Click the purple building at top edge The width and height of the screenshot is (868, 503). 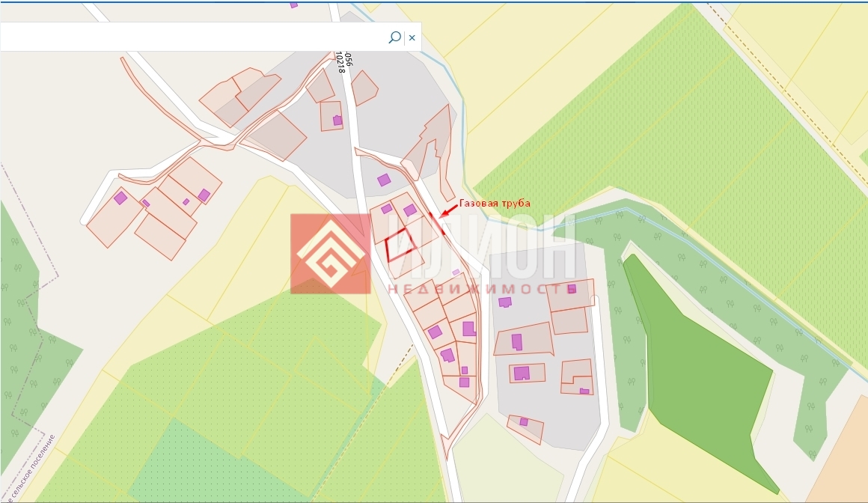click(x=293, y=4)
